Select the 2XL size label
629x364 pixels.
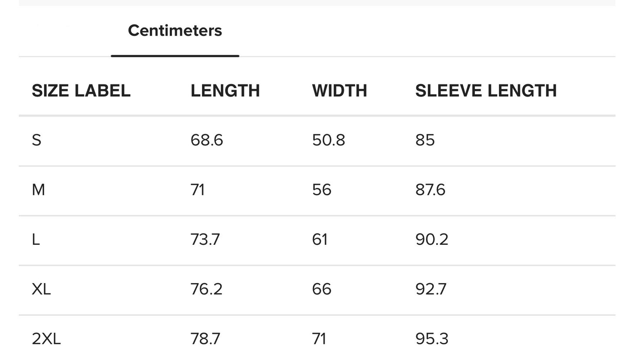46,339
